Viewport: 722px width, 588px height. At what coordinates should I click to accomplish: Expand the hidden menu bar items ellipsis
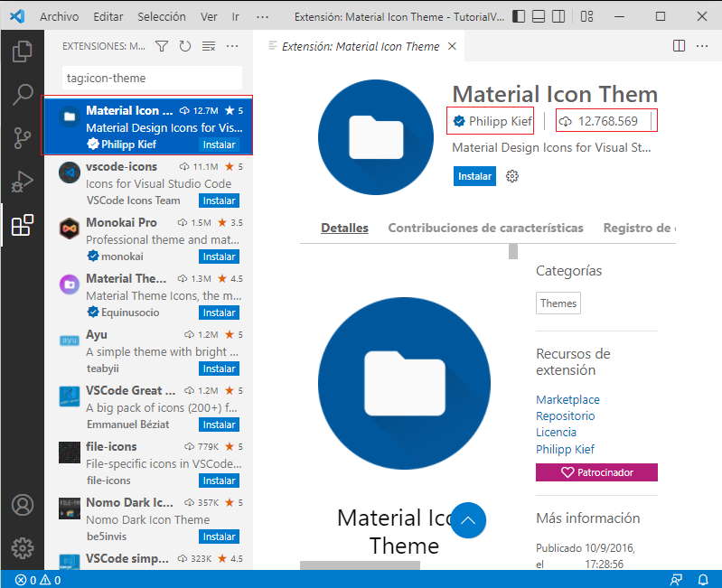click(x=262, y=17)
